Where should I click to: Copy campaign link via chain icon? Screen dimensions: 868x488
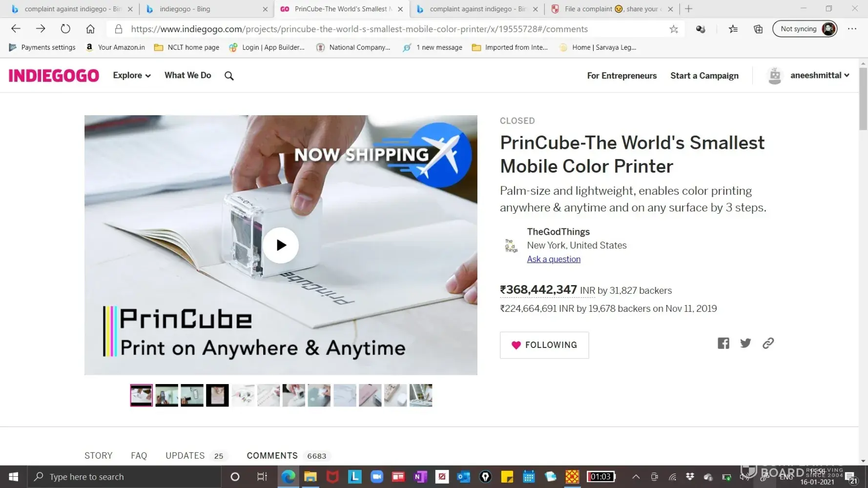click(x=768, y=343)
